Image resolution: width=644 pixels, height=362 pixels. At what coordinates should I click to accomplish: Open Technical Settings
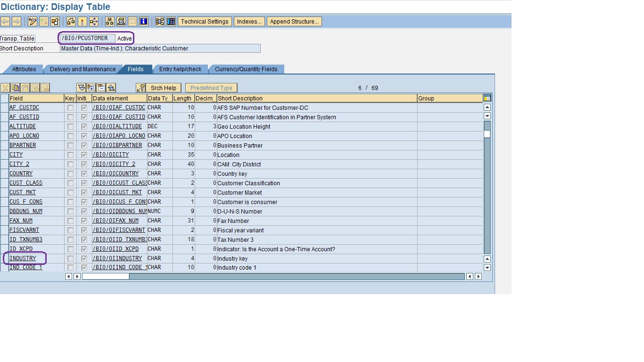[204, 21]
